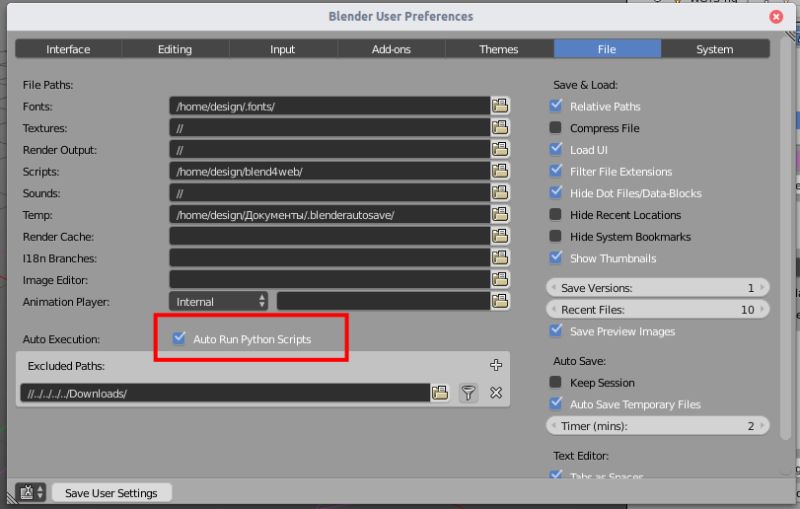Image resolution: width=800 pixels, height=509 pixels.
Task: Browse folder for Render Output path
Action: coord(500,149)
